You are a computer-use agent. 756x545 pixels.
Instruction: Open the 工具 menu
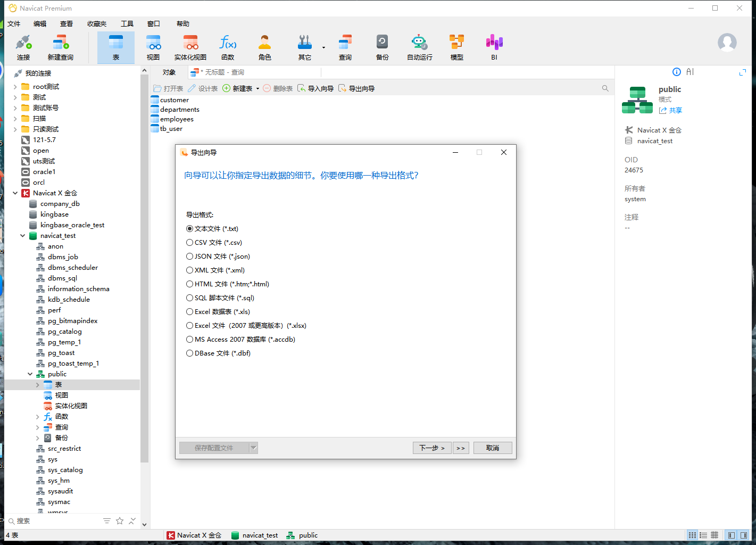click(x=127, y=23)
